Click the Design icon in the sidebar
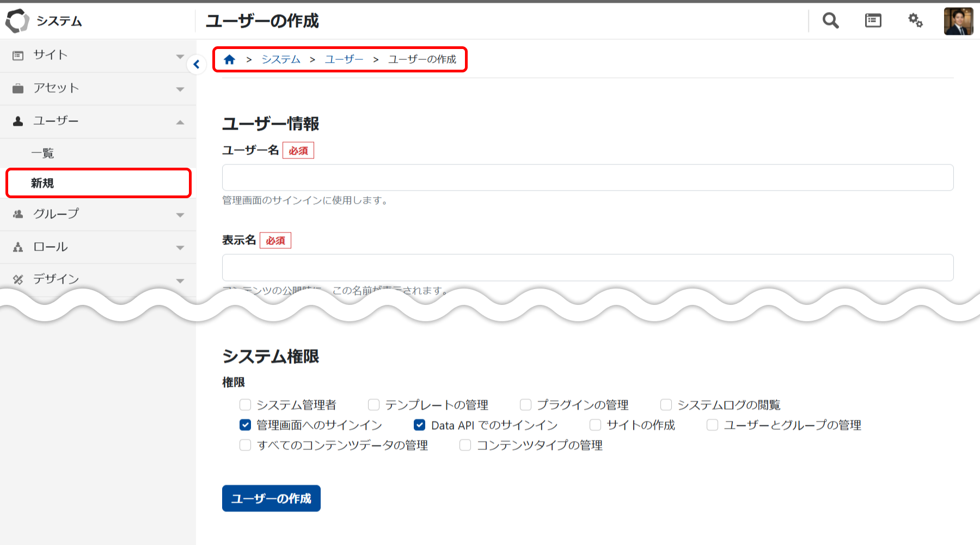Viewport: 980px width, 545px height. tap(18, 279)
